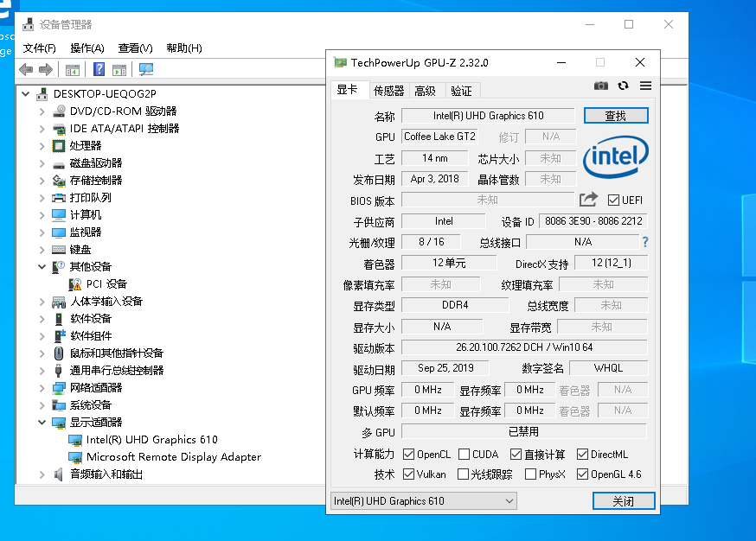Expand the 存储控制器 node
756x541 pixels.
42,181
